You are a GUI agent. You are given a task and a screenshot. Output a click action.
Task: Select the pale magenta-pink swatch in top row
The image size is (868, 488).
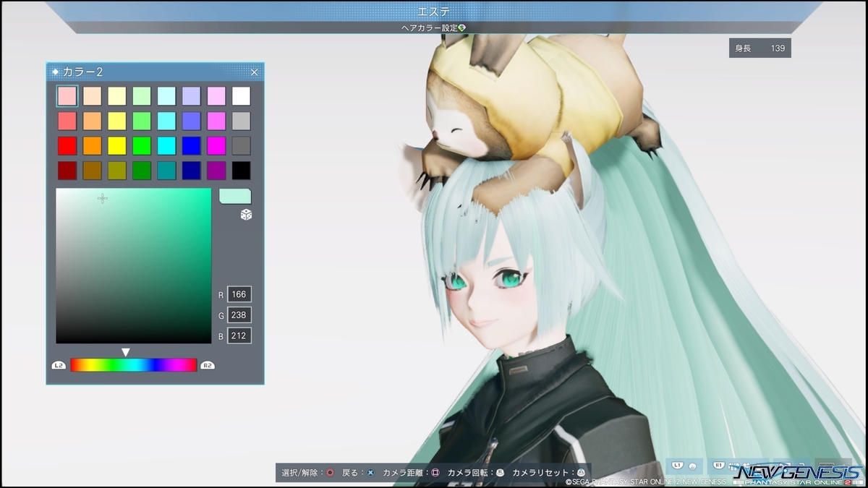coord(216,96)
